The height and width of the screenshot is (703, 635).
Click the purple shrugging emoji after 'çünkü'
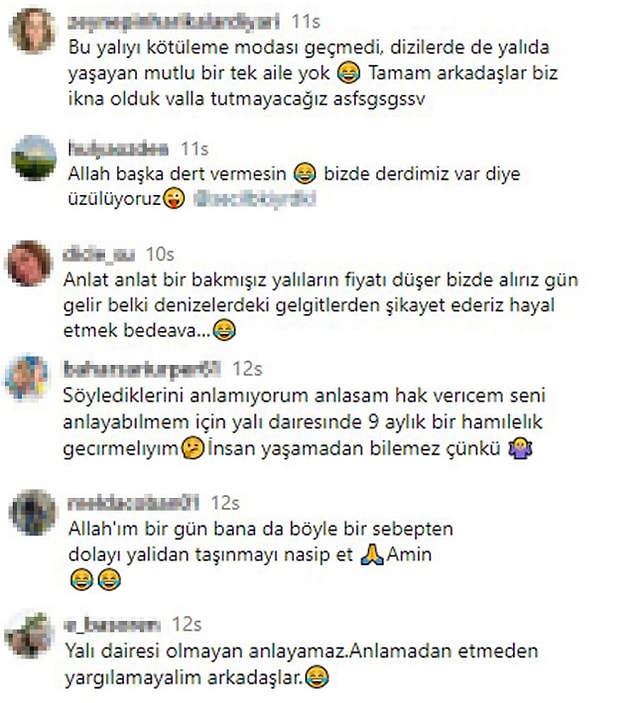[520, 448]
